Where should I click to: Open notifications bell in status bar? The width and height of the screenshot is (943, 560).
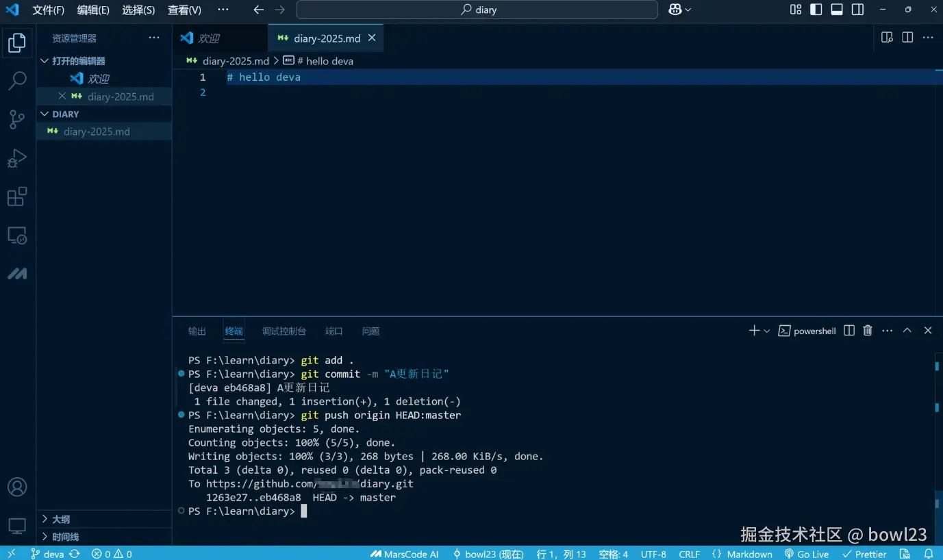click(x=929, y=554)
